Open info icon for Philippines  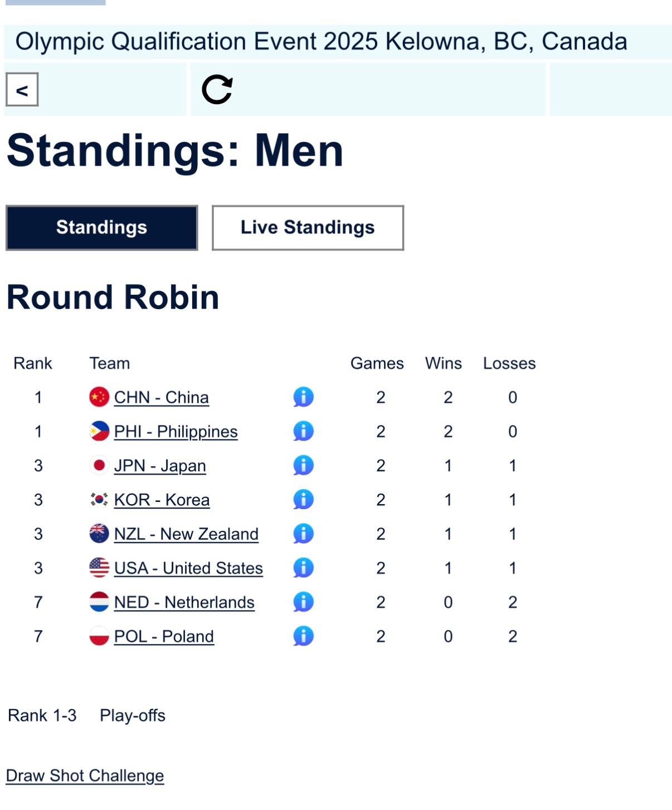[x=303, y=431]
